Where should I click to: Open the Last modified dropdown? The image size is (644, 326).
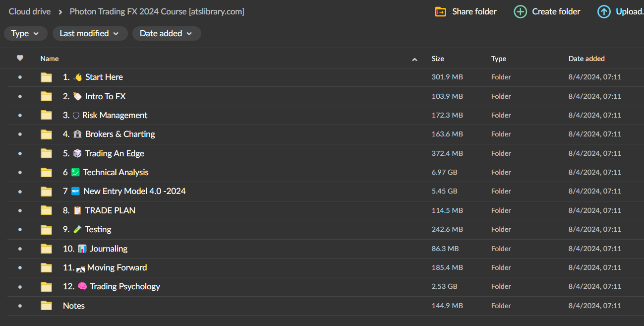90,33
